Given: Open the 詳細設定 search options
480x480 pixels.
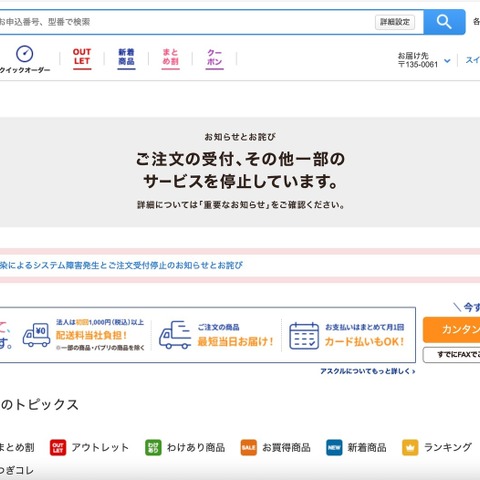Looking at the screenshot, I should pos(395,22).
